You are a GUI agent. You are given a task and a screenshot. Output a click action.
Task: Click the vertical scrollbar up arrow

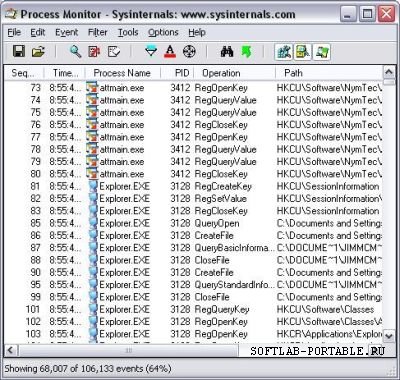(x=389, y=72)
